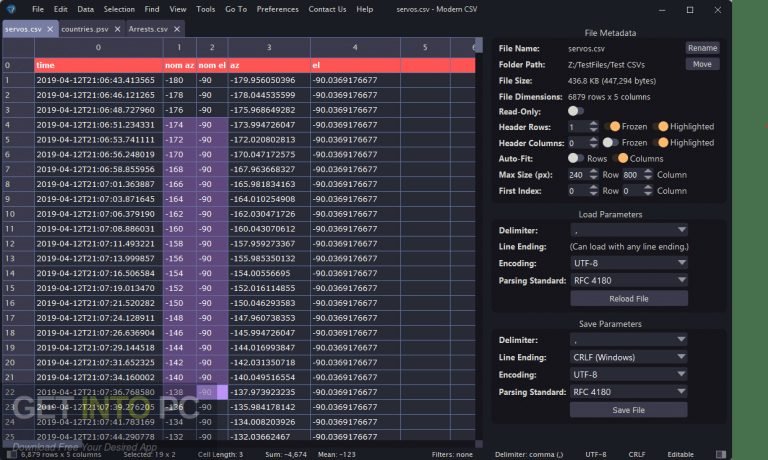Close the Arrests.csv tab

[x=177, y=29]
